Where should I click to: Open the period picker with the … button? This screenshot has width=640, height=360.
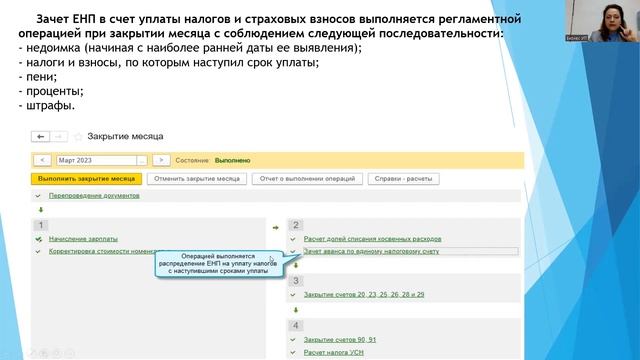(x=142, y=160)
